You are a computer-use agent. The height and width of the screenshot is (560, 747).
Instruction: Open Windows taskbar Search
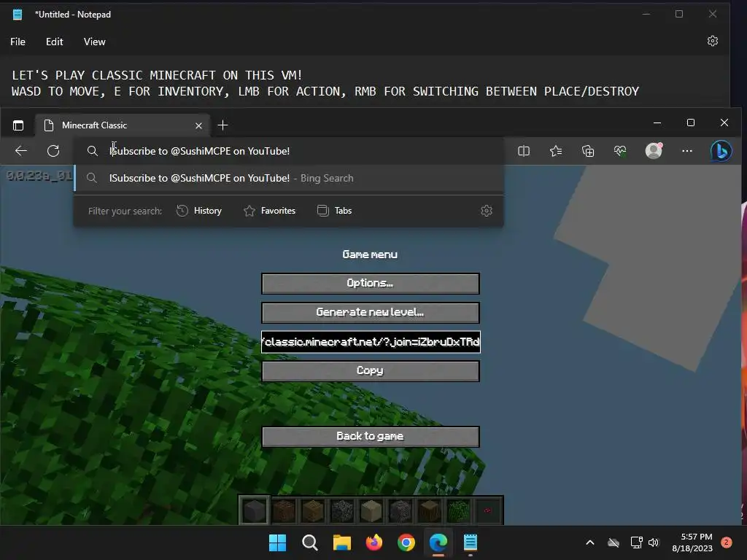point(309,542)
